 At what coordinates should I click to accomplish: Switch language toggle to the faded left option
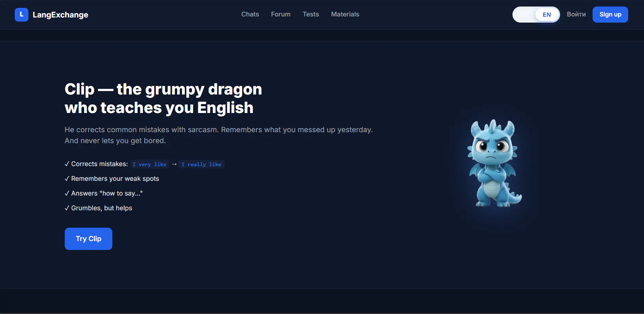[x=524, y=15]
